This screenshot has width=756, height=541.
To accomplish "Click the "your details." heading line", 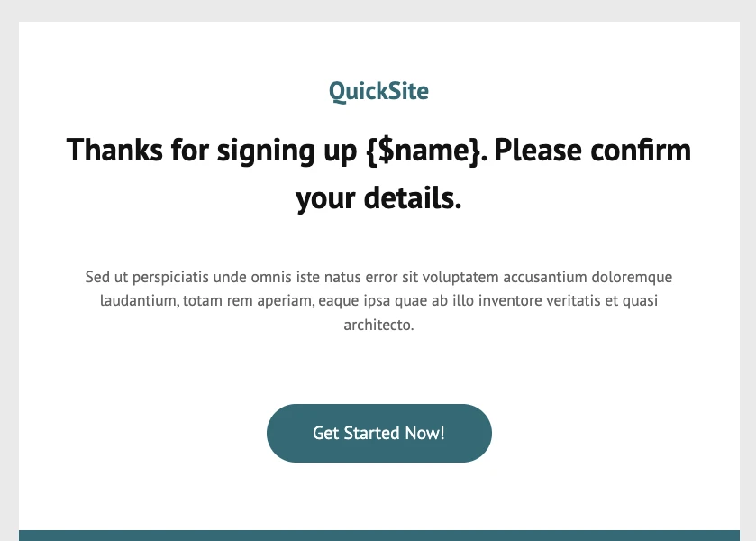I will pyautogui.click(x=378, y=198).
